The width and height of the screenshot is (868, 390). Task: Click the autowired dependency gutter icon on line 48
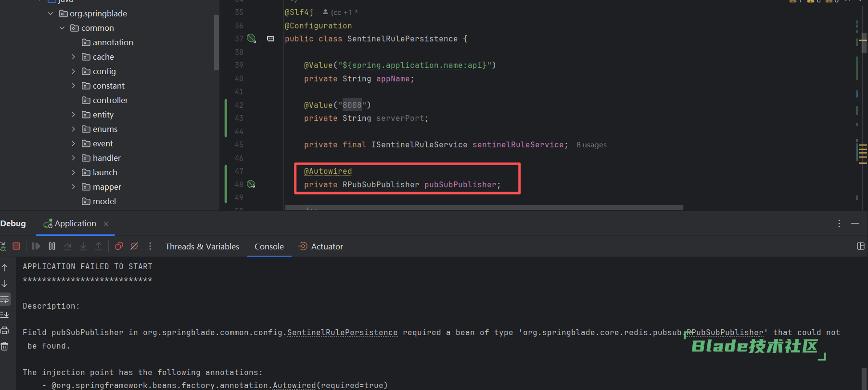[x=251, y=184]
